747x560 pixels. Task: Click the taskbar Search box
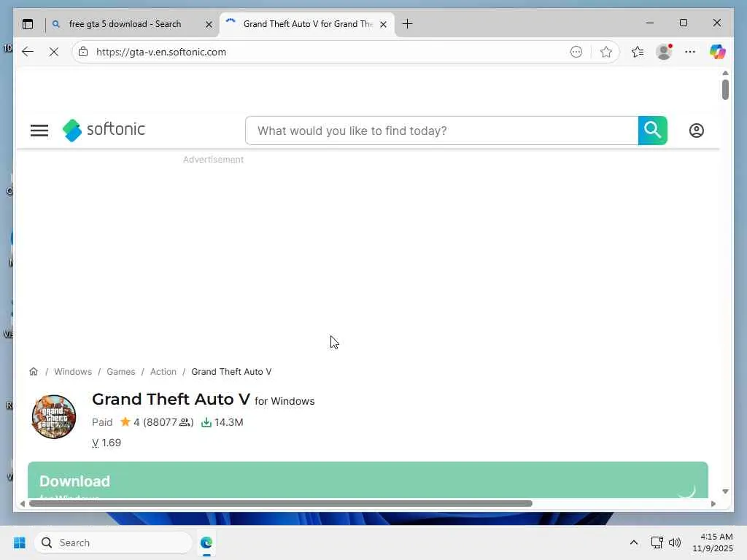coord(113,542)
